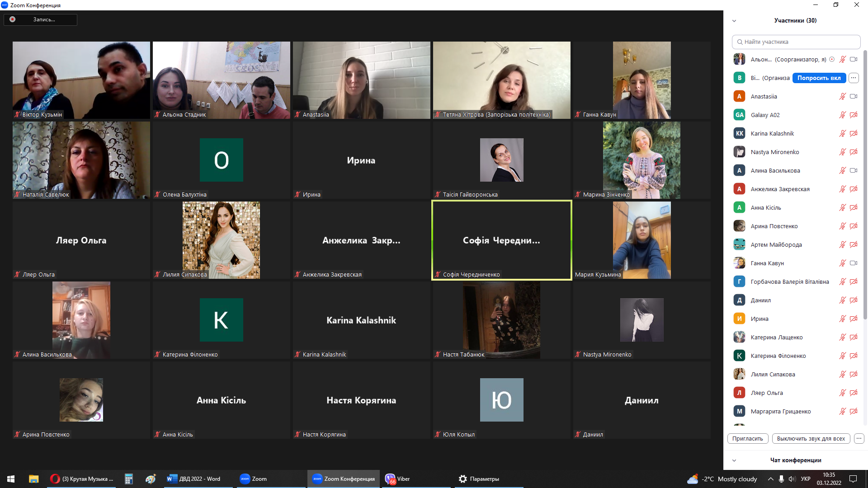This screenshot has height=488, width=868.
Task: Click camera icon in Anastasiia's participant row
Action: coord(854,96)
